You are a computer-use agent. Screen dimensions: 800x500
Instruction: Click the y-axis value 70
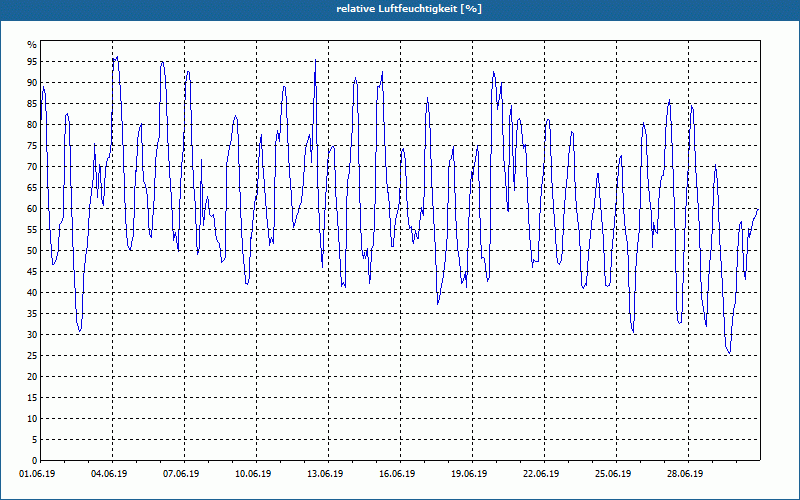32,167
